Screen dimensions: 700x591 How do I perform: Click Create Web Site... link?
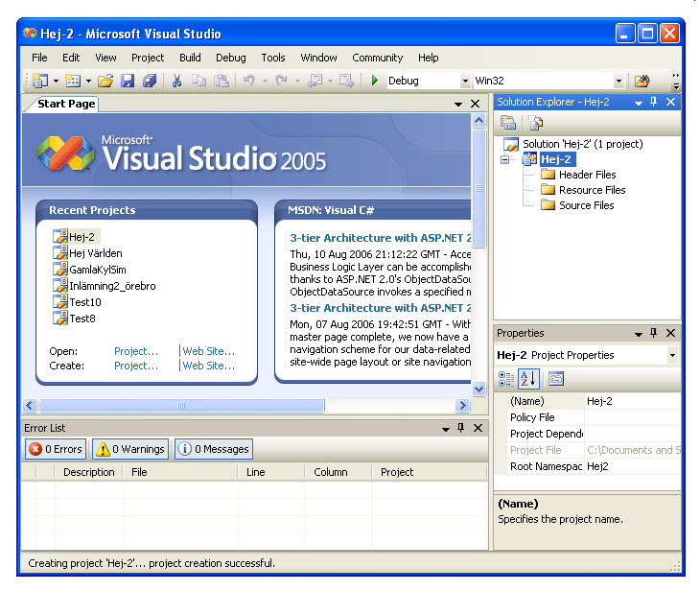[208, 366]
